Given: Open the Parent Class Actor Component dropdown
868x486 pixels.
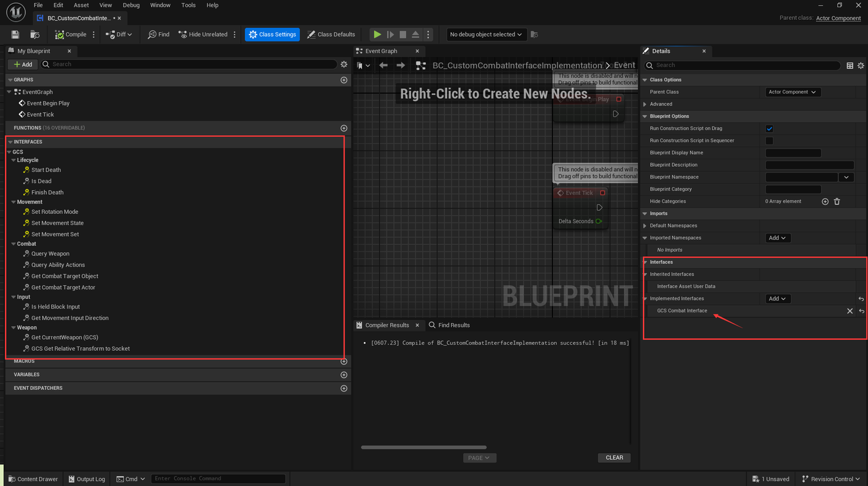Looking at the screenshot, I should (x=793, y=92).
